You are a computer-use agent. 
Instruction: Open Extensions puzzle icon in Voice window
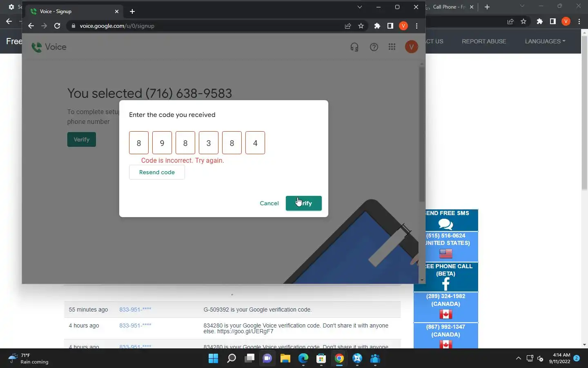(377, 26)
